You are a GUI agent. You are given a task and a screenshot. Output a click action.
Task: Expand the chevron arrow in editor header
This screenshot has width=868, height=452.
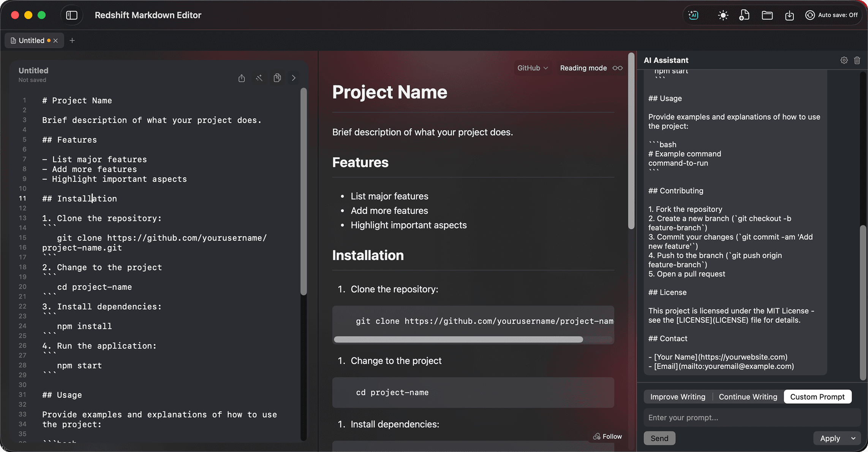[294, 78]
